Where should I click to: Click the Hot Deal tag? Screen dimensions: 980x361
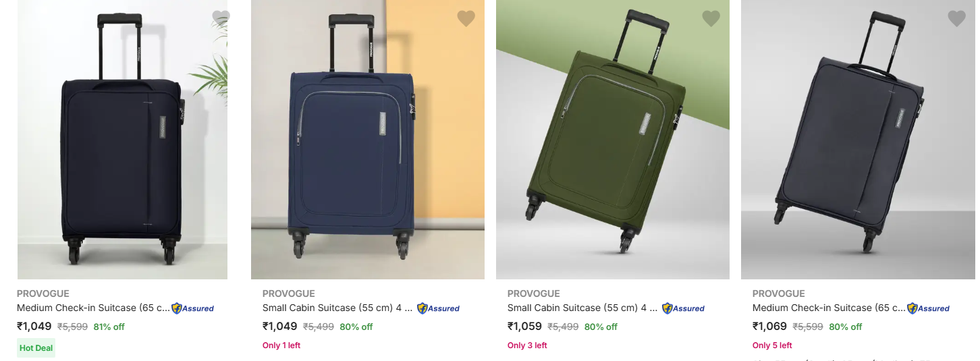pos(36,348)
